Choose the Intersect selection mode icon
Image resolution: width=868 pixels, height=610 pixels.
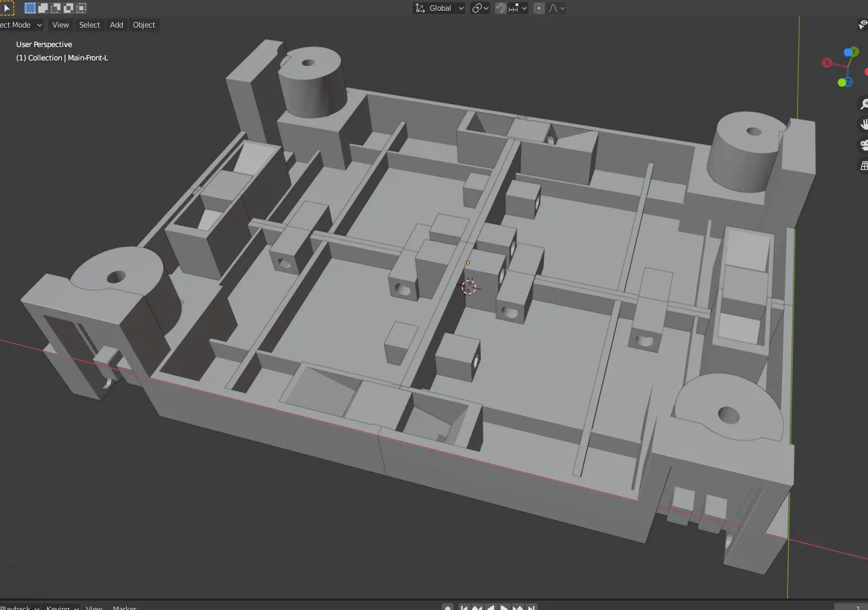click(x=81, y=8)
